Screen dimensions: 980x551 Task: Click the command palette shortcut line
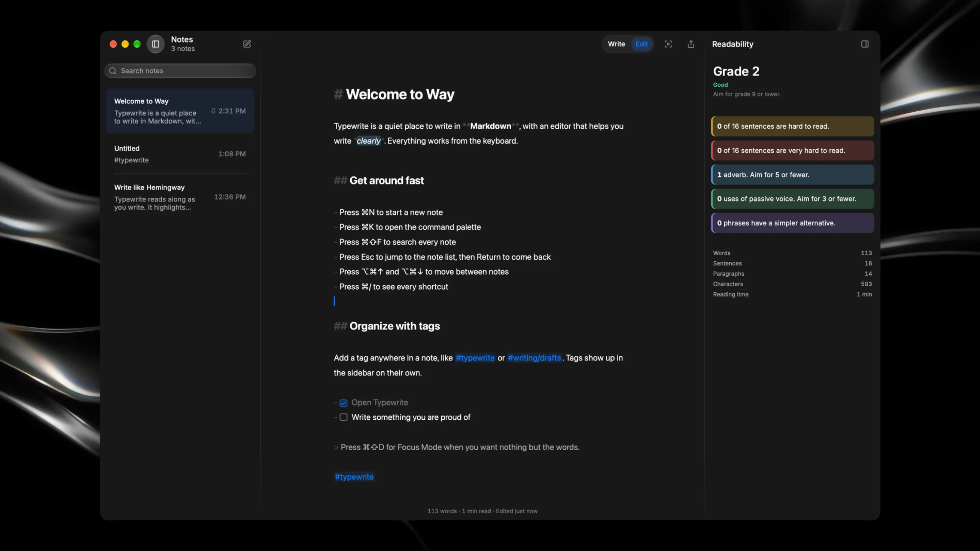(410, 227)
